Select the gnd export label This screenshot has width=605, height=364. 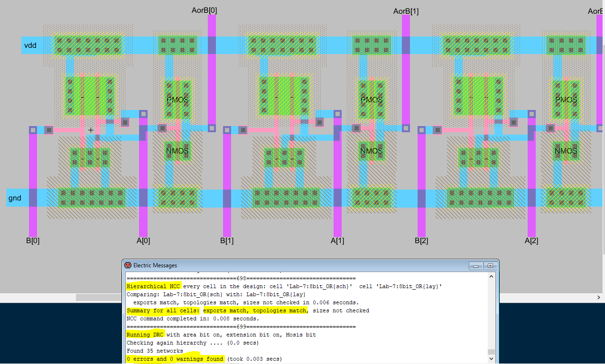click(x=15, y=198)
